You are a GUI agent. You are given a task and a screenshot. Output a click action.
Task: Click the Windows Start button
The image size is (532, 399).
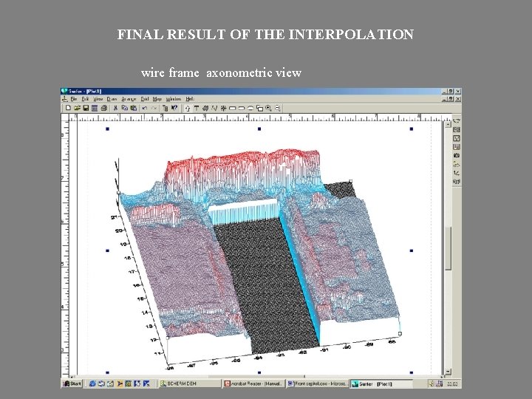72,383
